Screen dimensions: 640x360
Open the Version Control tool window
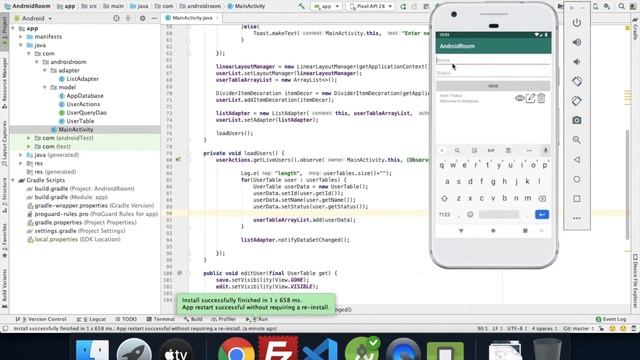tap(41, 319)
